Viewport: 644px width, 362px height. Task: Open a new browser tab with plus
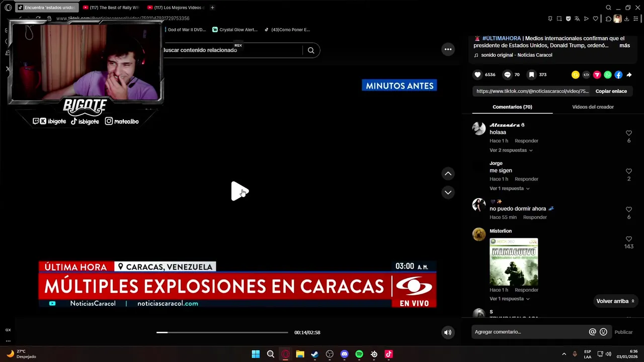coord(212,8)
